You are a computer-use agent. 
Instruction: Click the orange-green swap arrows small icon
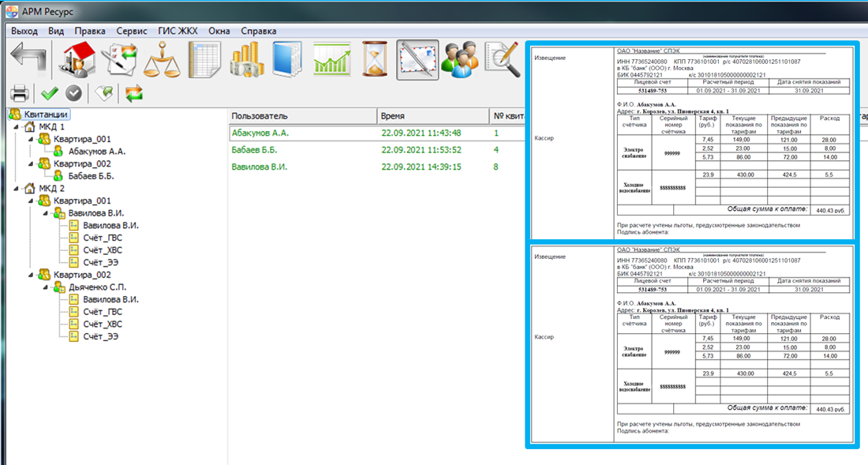[x=135, y=93]
